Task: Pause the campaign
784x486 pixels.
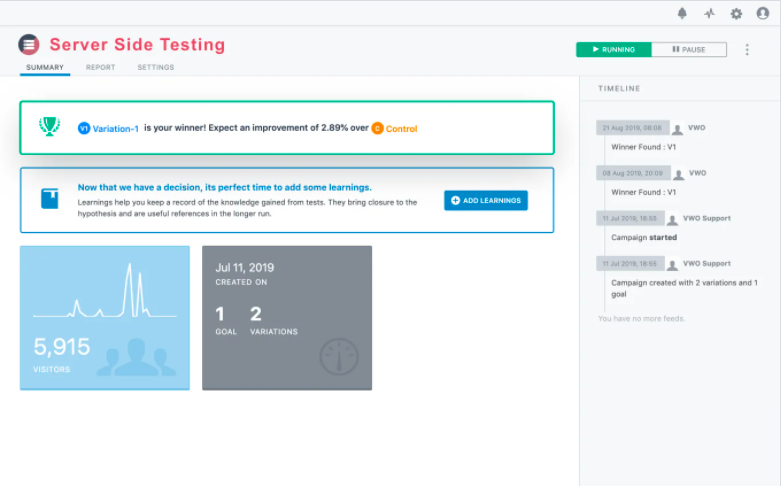Action: (x=689, y=50)
